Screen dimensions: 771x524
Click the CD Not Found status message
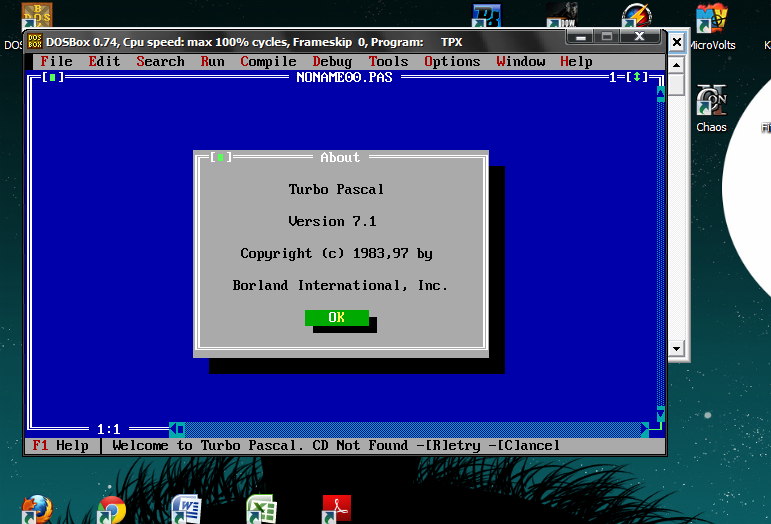[360, 445]
